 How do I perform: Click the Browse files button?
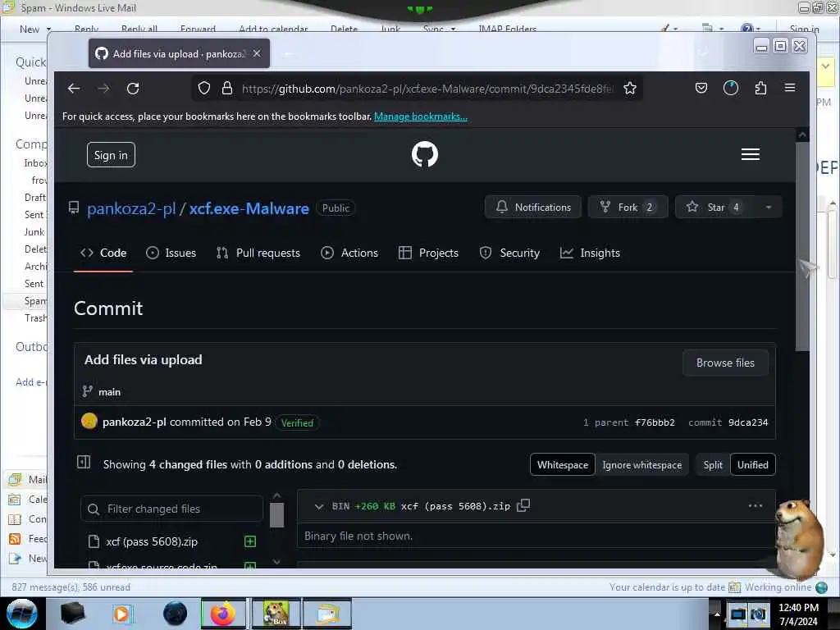pyautogui.click(x=725, y=363)
